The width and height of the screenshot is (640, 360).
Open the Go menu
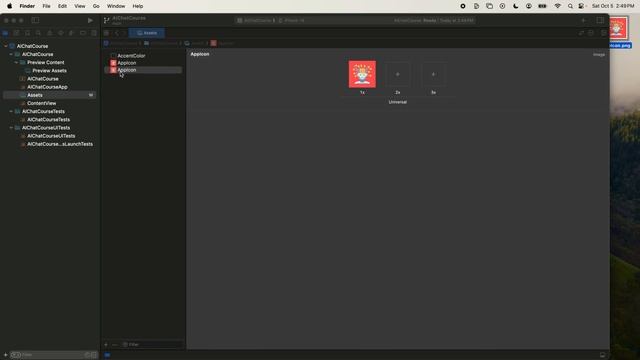click(x=96, y=6)
